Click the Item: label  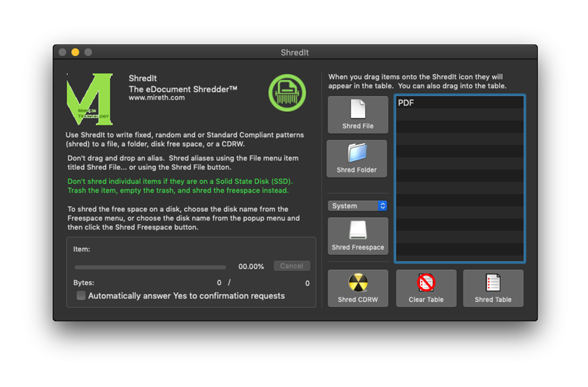pyautogui.click(x=81, y=249)
